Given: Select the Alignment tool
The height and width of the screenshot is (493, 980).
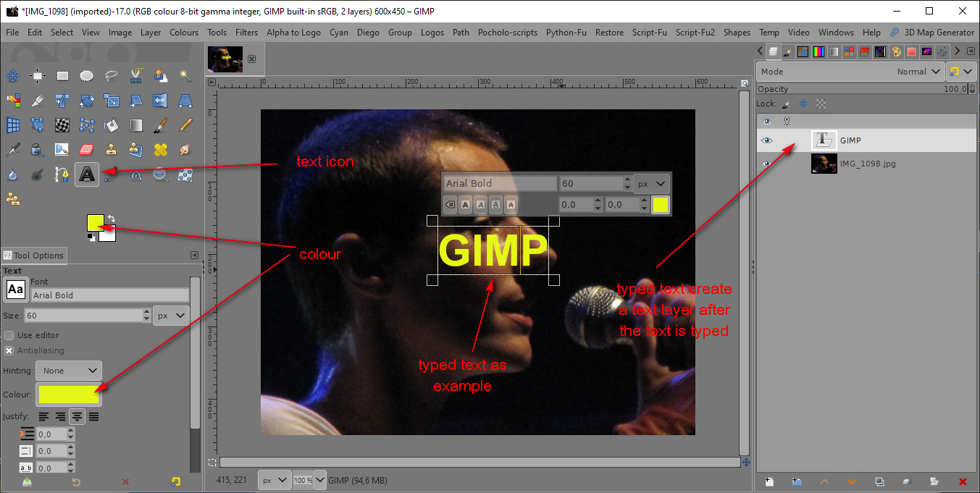Looking at the screenshot, I should click(x=38, y=76).
